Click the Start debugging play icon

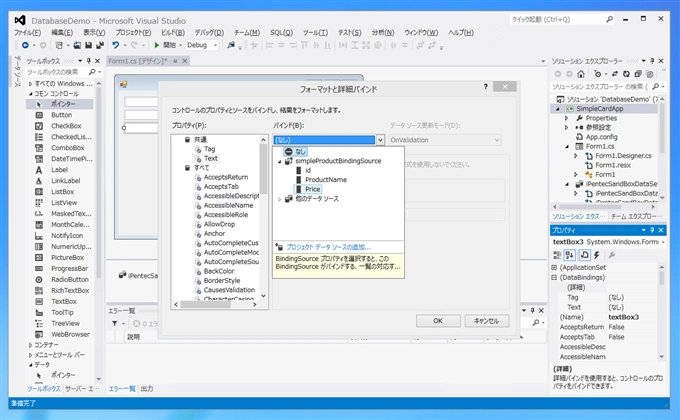(157, 45)
